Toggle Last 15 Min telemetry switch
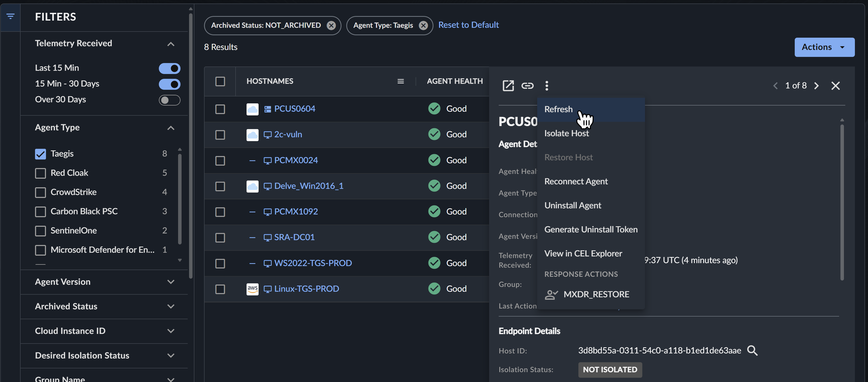This screenshot has height=382, width=868. tap(170, 68)
